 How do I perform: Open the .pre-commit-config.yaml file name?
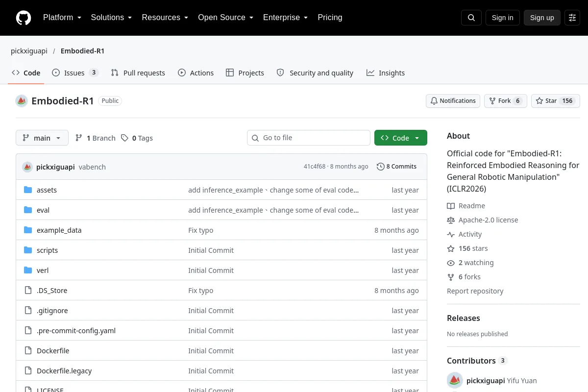(76, 331)
